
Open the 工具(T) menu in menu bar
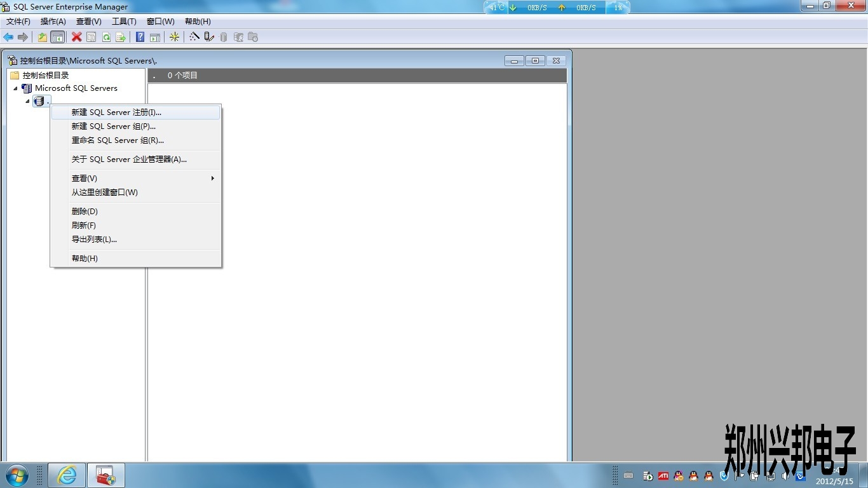pos(124,22)
